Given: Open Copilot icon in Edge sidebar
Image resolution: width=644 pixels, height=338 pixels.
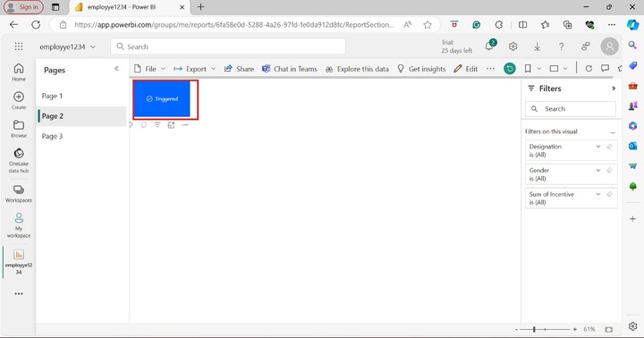Looking at the screenshot, I should (x=632, y=25).
